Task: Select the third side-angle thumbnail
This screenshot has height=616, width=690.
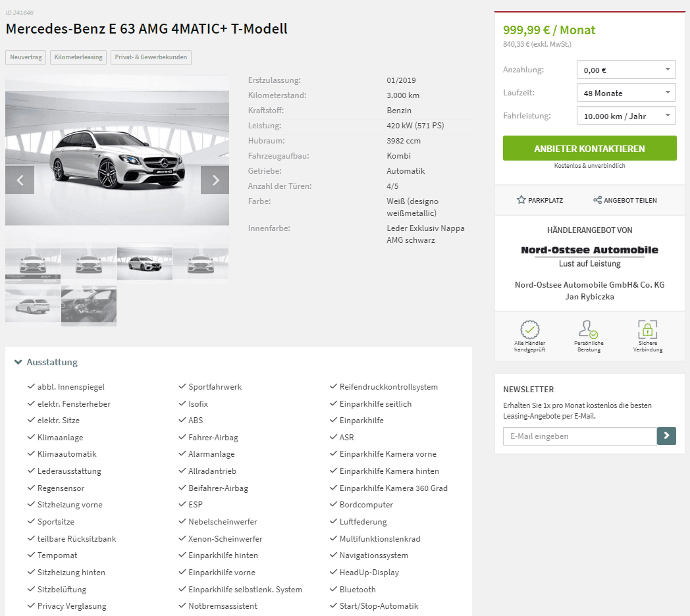Action: coord(145,263)
